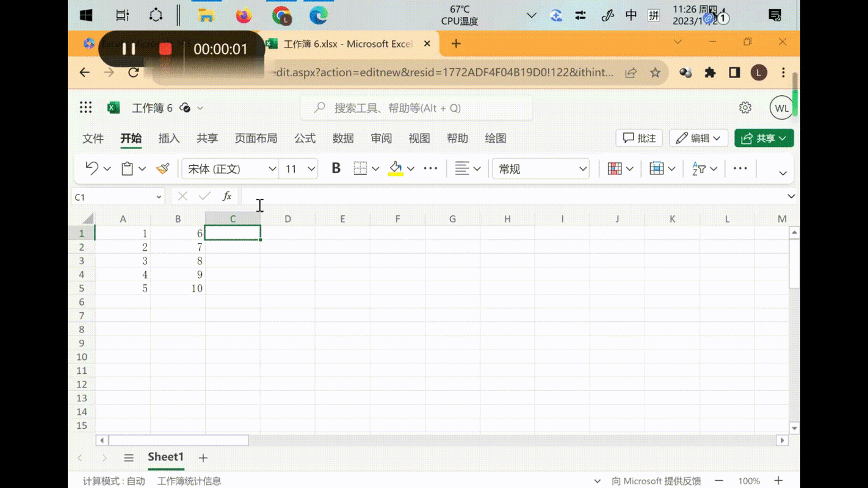Click the 批注 comments button
The height and width of the screenshot is (488, 868).
click(639, 138)
